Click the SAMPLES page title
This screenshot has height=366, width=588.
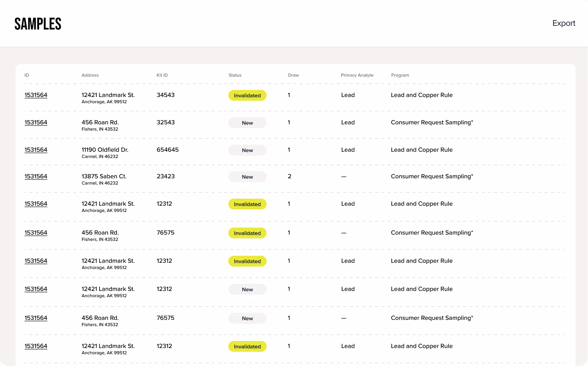pos(38,23)
